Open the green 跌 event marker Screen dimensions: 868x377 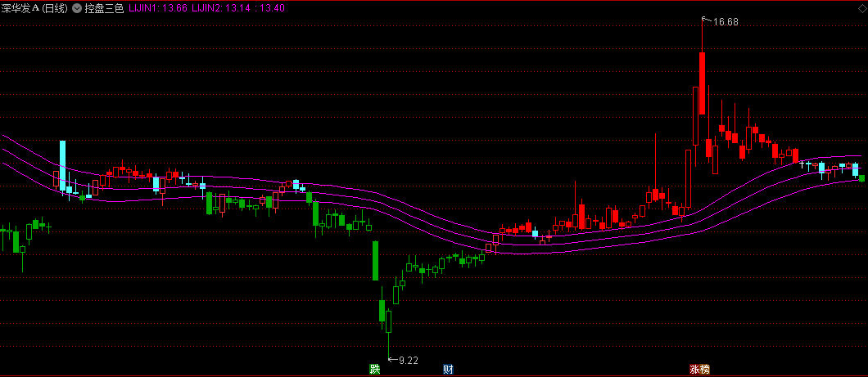click(x=375, y=370)
